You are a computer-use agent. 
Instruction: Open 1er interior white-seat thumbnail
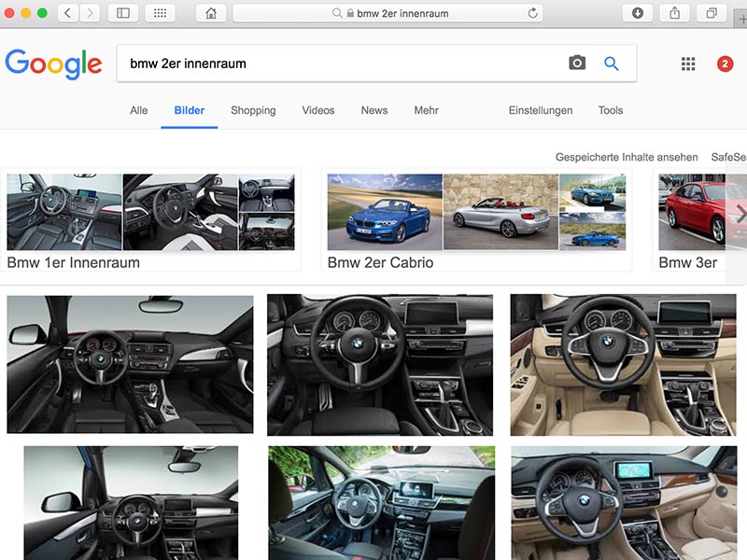[179, 212]
